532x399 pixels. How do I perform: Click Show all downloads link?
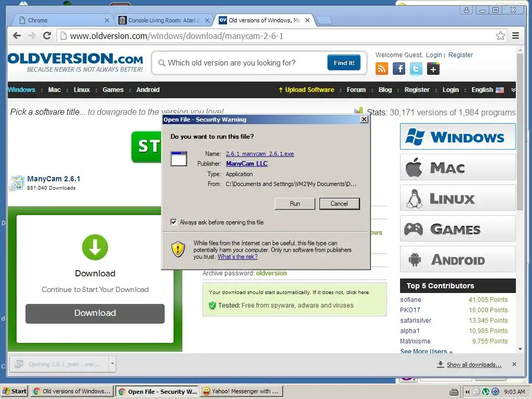474,365
